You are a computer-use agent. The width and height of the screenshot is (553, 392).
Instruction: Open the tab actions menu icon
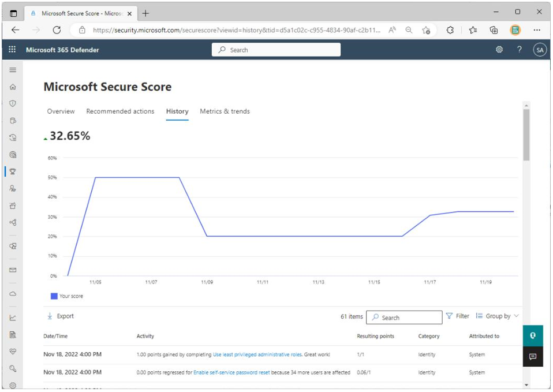13,13
